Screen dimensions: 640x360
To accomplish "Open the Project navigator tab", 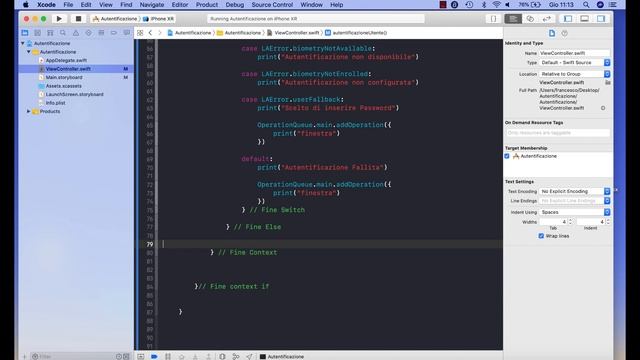I will [x=25, y=33].
